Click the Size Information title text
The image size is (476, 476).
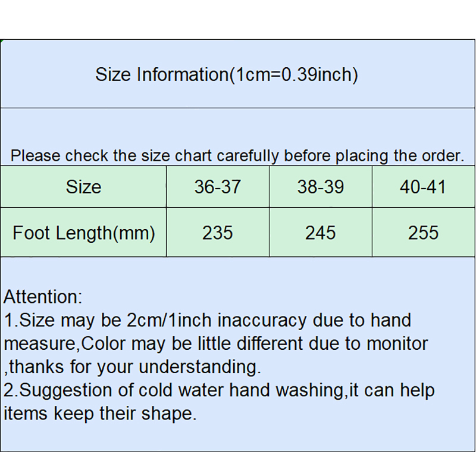[226, 75]
